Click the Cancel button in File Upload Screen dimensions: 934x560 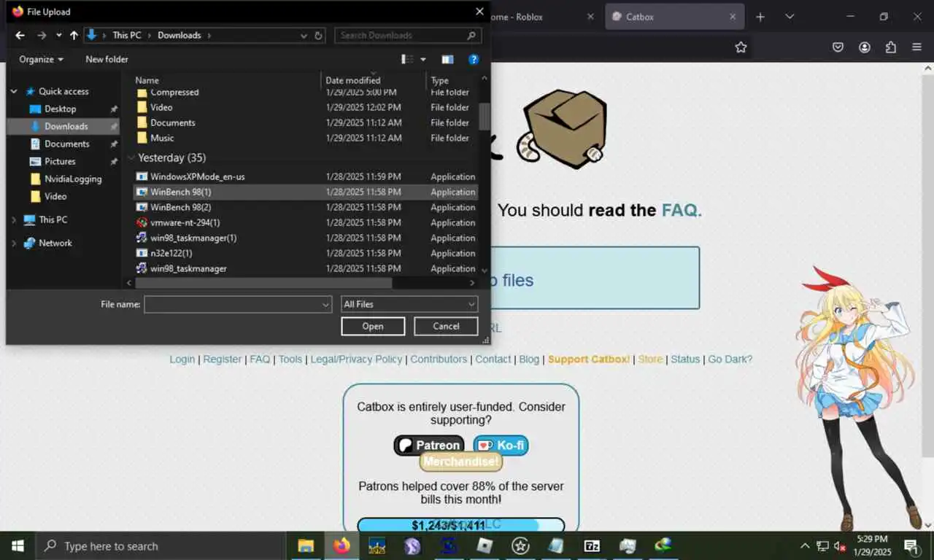click(x=446, y=326)
